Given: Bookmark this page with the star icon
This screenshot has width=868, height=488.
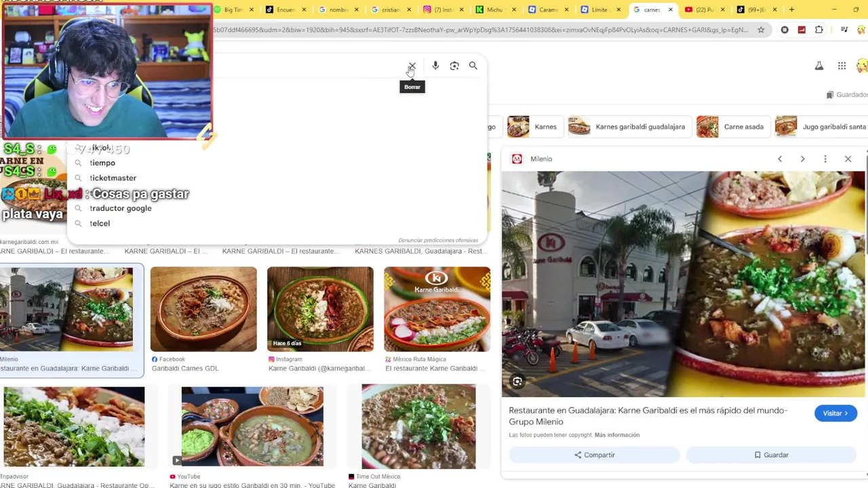Looking at the screenshot, I should click(761, 30).
